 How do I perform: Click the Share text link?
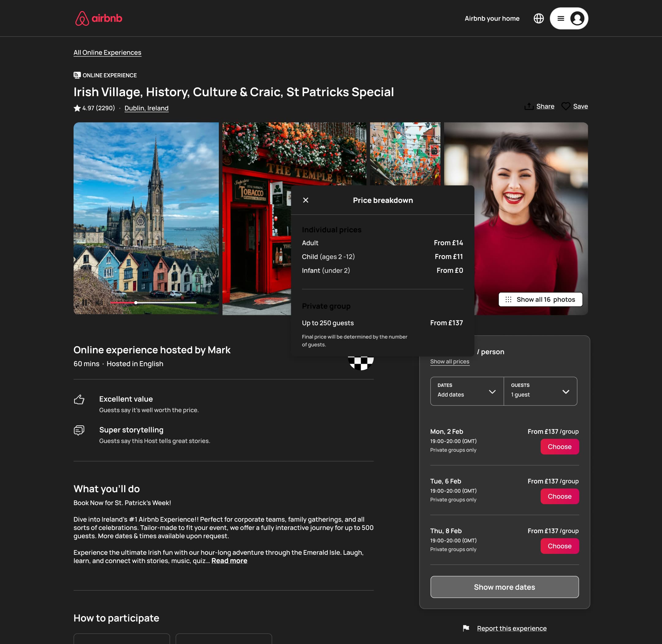click(x=545, y=106)
